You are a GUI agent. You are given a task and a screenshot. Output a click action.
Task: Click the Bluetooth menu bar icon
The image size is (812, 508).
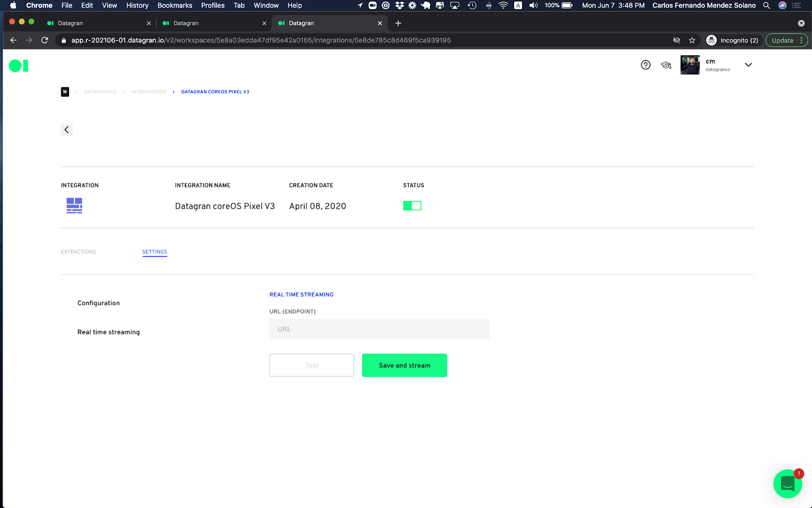(488, 5)
